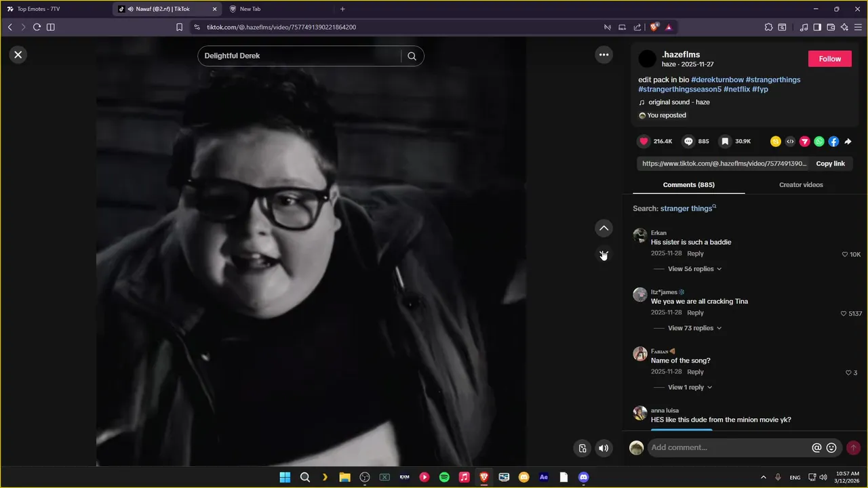Switch to the Comments (885) tab
Image resolution: width=868 pixels, height=488 pixels.
688,184
